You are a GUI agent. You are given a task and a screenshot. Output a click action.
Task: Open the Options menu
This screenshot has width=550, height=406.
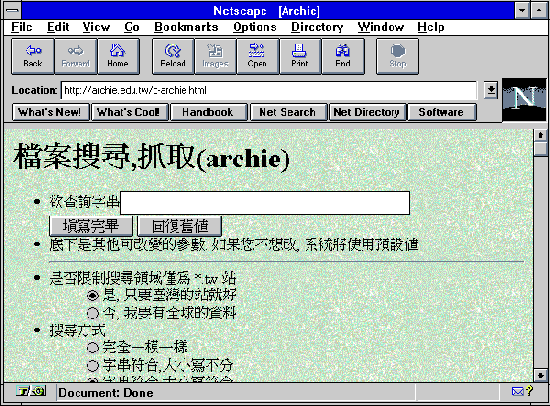point(255,27)
